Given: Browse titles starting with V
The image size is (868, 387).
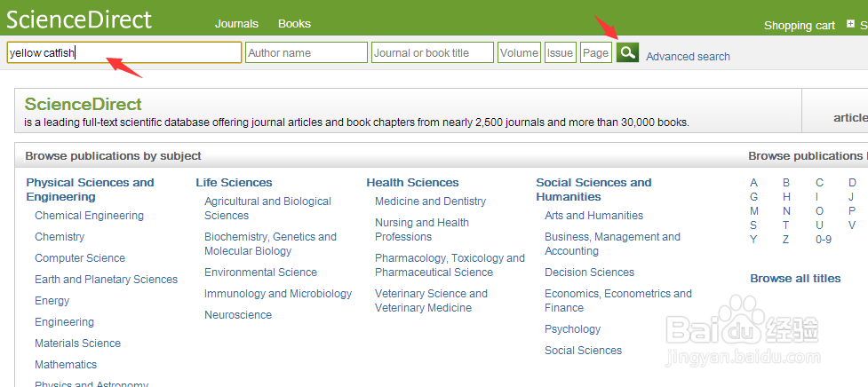Looking at the screenshot, I should (852, 225).
